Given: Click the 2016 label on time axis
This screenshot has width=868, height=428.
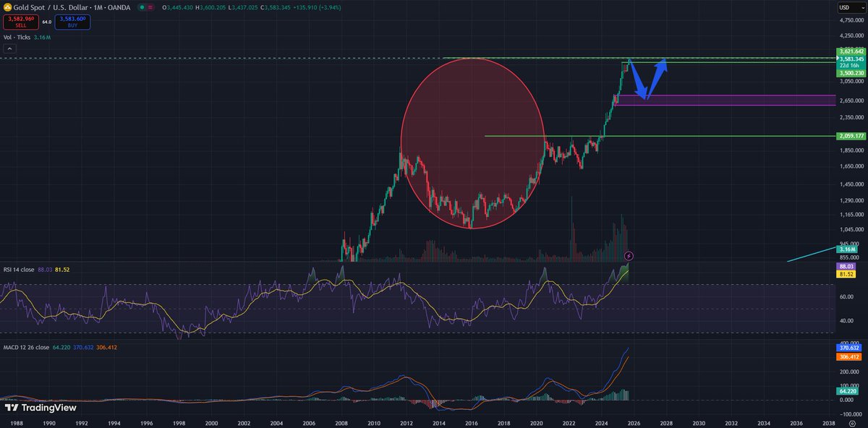Looking at the screenshot, I should pyautogui.click(x=471, y=423).
